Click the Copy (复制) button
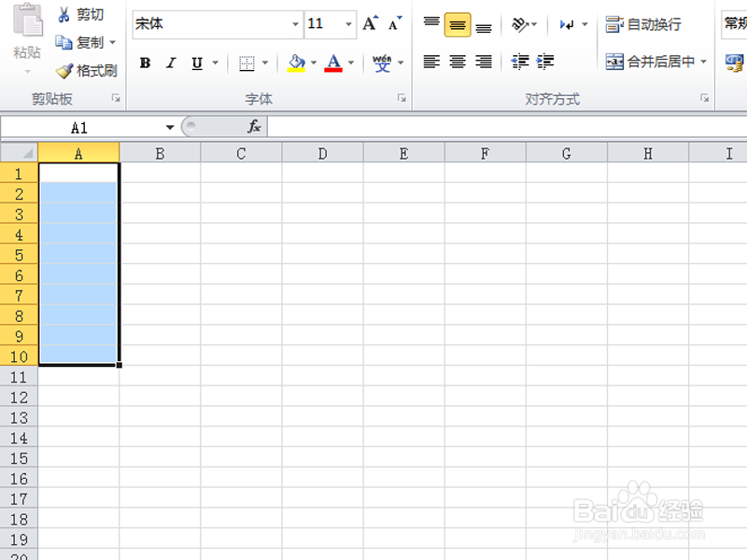Screen dimensions: 747x560 (x=80, y=42)
